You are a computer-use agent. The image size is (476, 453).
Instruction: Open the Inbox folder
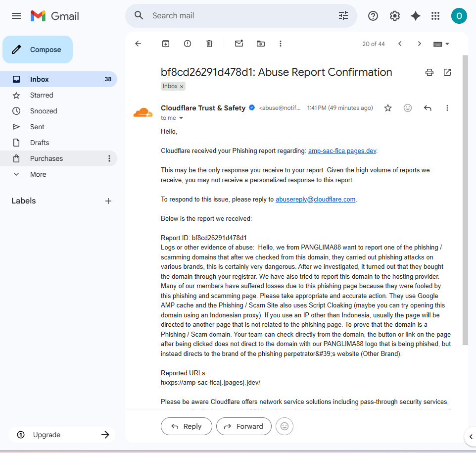[58, 79]
